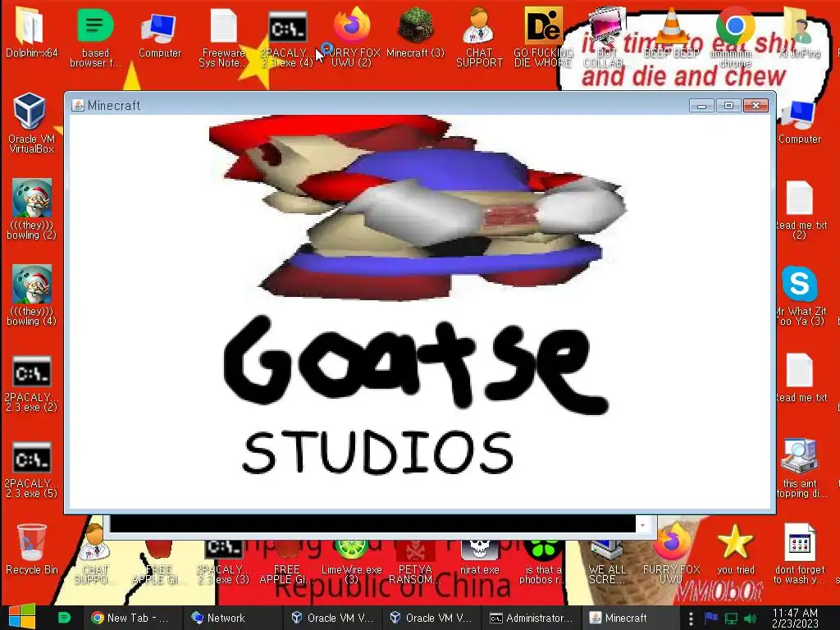
Task: Switch to Administrator command prompt taskbar button
Action: point(532,618)
